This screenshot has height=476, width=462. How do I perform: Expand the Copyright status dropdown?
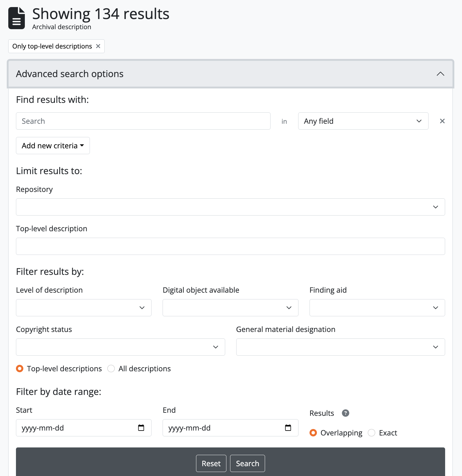[x=120, y=347]
